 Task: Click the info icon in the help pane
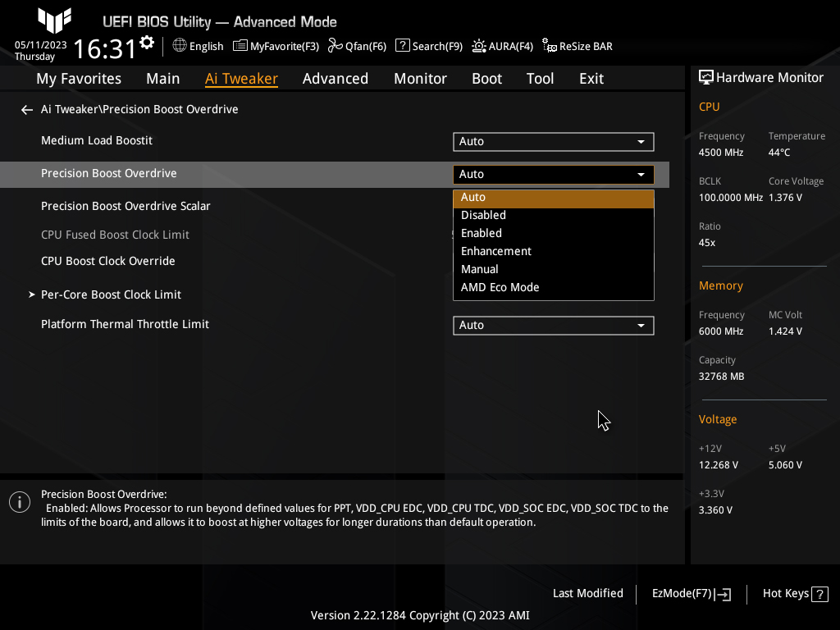pos(20,502)
